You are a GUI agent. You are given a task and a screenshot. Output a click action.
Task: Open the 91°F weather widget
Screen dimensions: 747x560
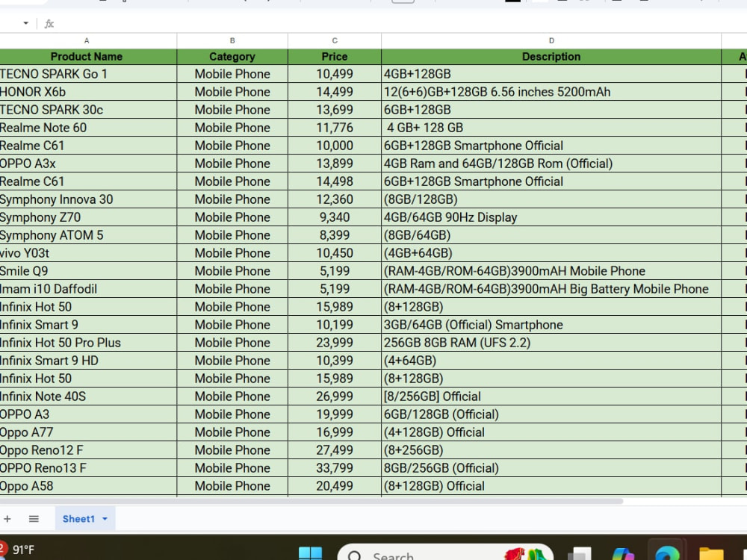click(18, 550)
